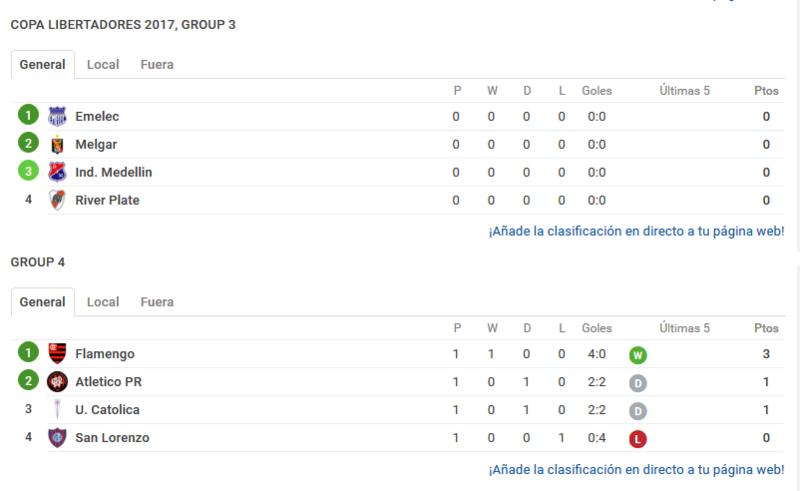The width and height of the screenshot is (800, 491).
Task: Open the River Plate team name
Action: pos(107,200)
